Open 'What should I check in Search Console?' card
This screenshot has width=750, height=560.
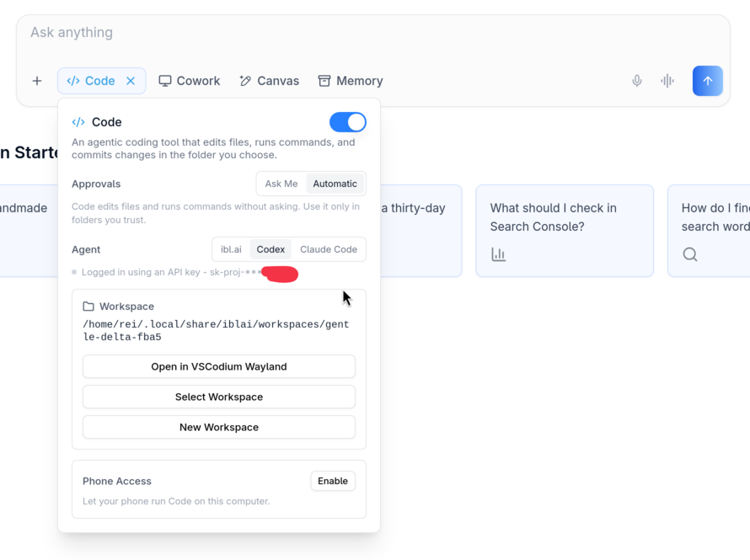click(565, 231)
